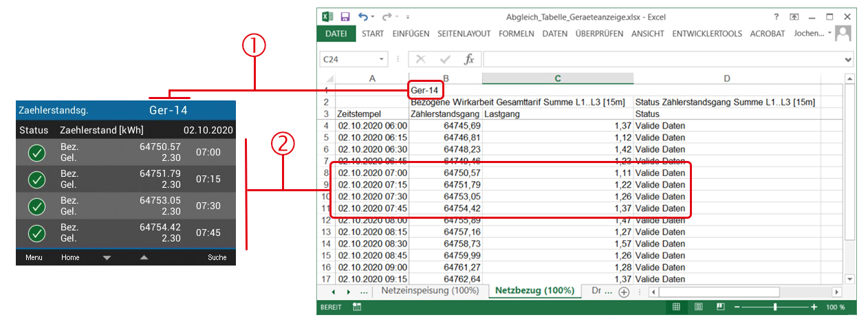868x324 pixels.
Task: Click green status checkmark for 07:00 reading
Action: click(37, 153)
